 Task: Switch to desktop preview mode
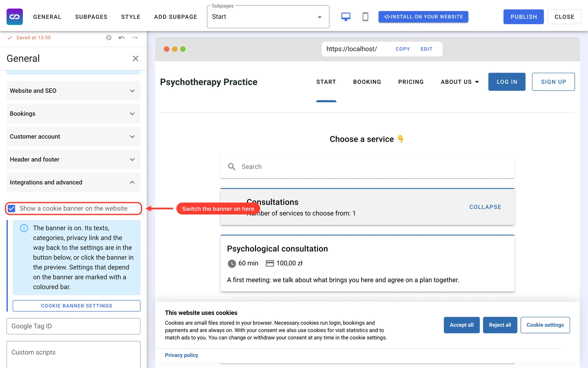click(x=346, y=17)
